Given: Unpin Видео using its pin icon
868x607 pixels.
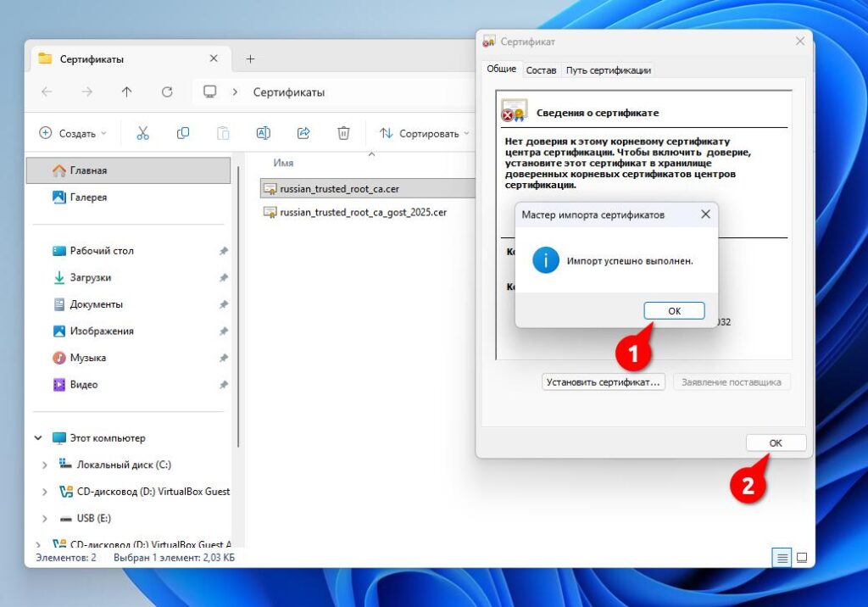Looking at the screenshot, I should click(223, 384).
